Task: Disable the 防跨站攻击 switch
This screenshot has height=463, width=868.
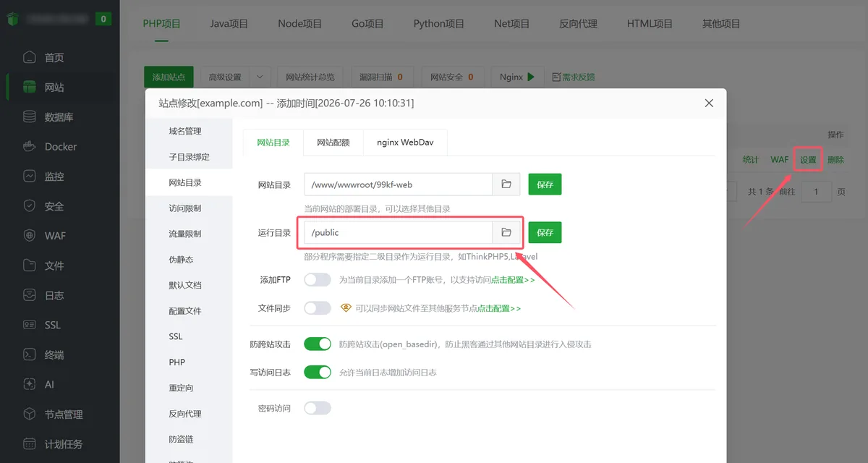Action: point(318,344)
